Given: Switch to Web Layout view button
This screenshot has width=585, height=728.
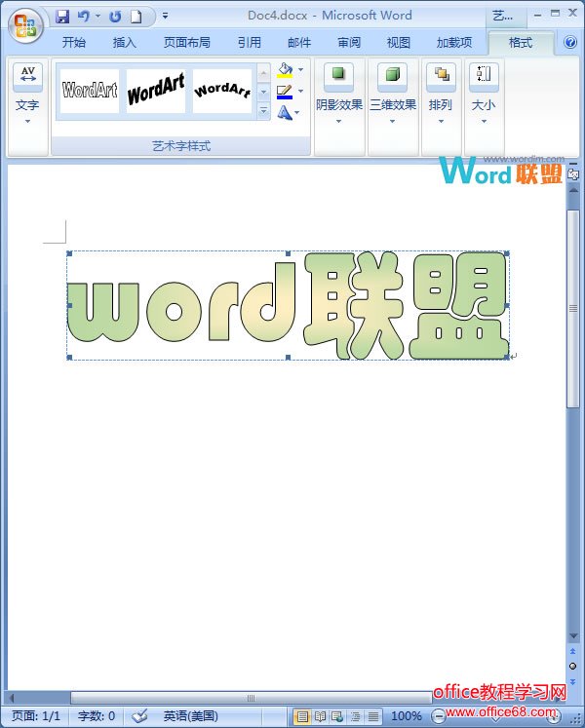Looking at the screenshot, I should point(337,716).
